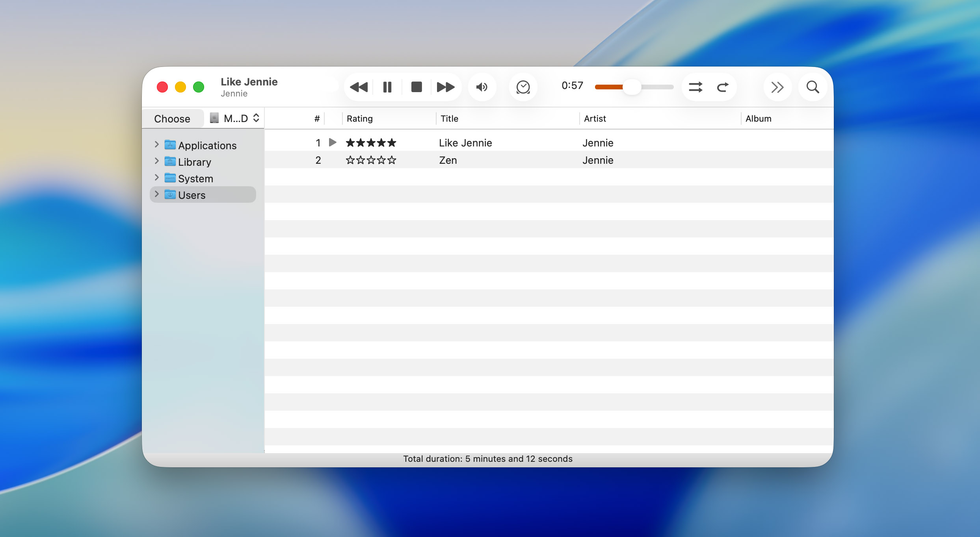
Task: Toggle shuffle mode on
Action: tap(695, 87)
